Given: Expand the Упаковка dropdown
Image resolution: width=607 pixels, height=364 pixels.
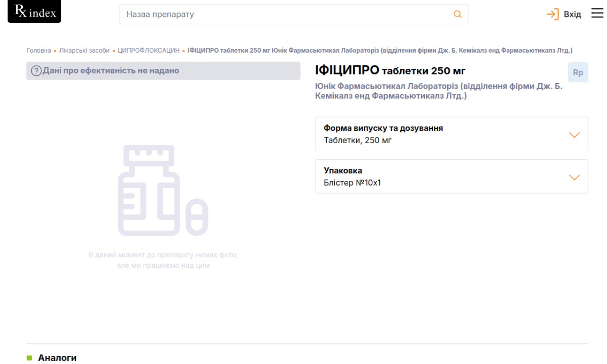Looking at the screenshot, I should click(451, 176).
